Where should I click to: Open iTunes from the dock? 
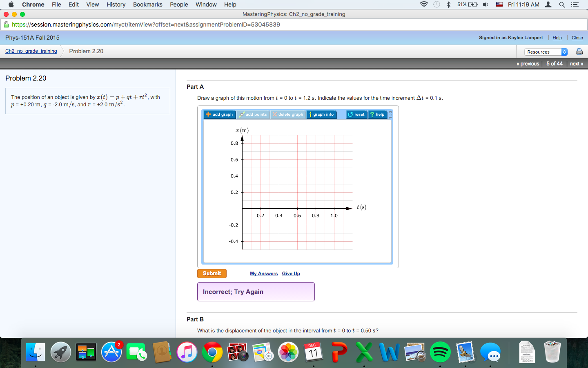click(187, 352)
